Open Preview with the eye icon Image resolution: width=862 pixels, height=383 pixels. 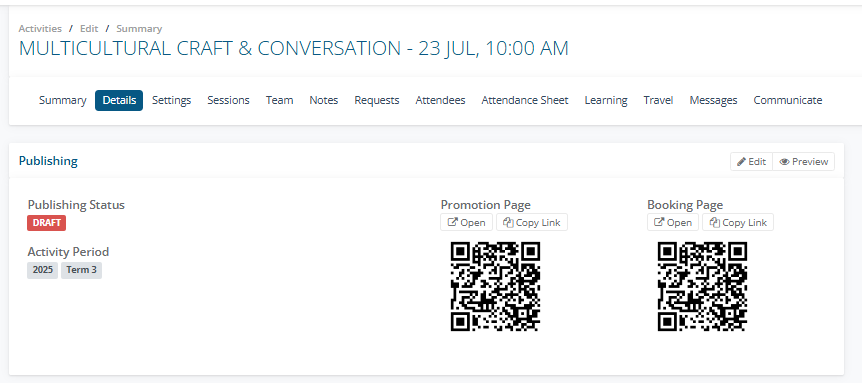click(804, 162)
